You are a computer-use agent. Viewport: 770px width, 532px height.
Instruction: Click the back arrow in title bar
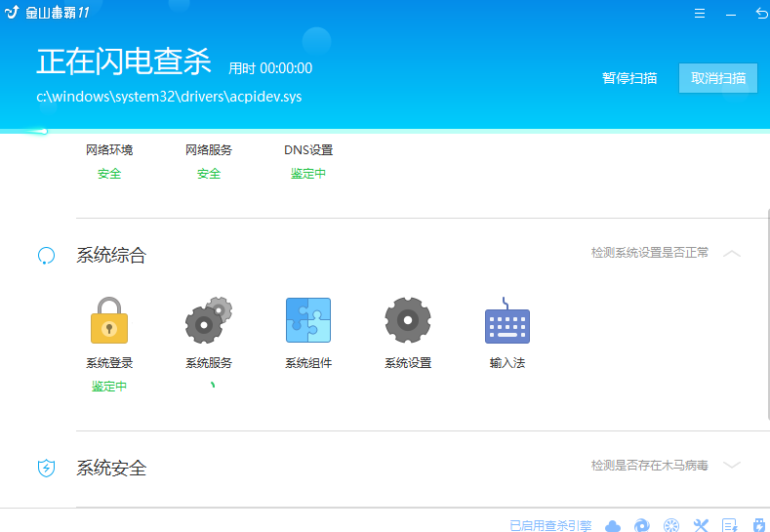tap(760, 15)
